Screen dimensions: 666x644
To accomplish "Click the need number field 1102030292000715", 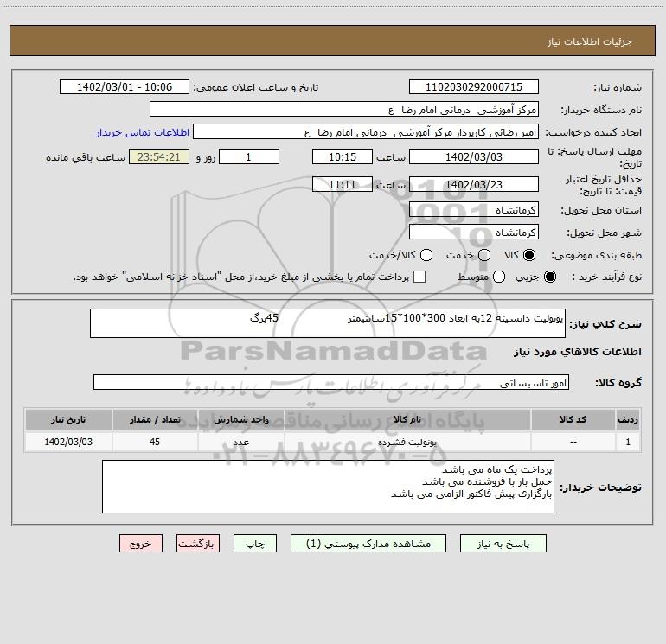I will (474, 87).
